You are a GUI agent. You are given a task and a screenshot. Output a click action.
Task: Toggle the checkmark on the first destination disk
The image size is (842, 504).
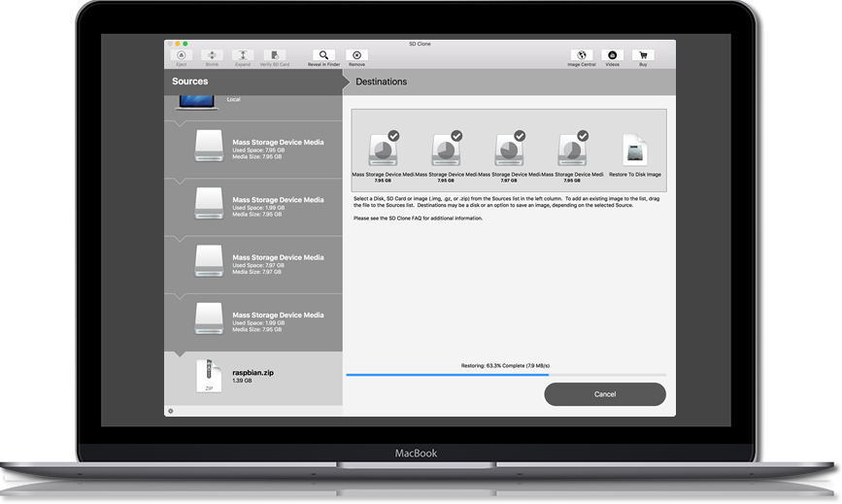click(393, 136)
